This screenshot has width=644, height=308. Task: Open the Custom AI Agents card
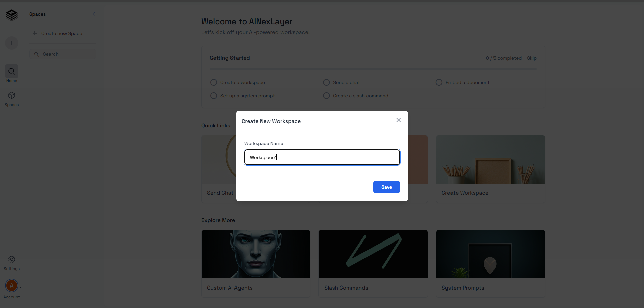[256, 263]
